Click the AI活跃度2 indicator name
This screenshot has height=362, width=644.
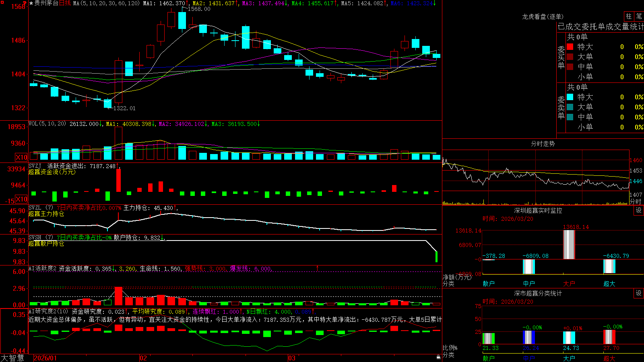(x=43, y=268)
